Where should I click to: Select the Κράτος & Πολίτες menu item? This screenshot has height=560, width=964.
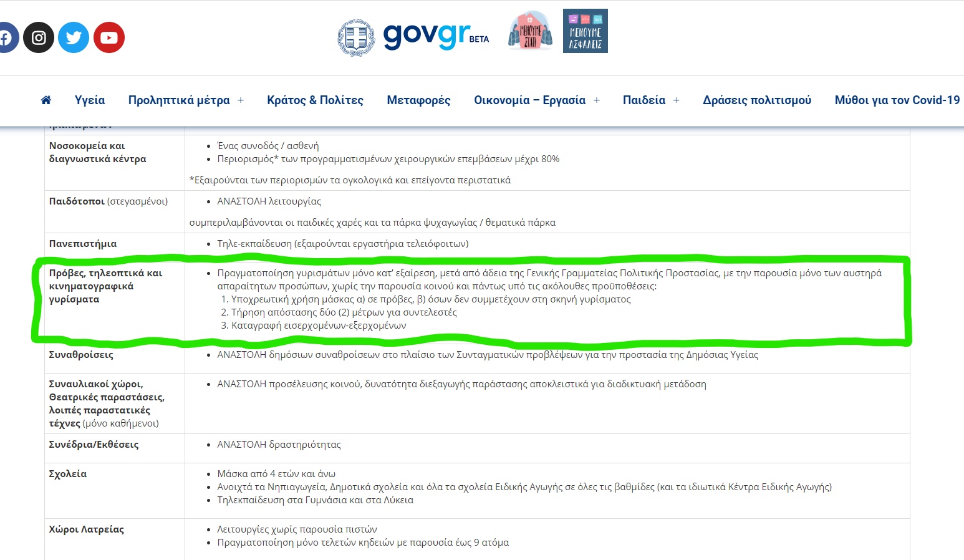pyautogui.click(x=315, y=100)
